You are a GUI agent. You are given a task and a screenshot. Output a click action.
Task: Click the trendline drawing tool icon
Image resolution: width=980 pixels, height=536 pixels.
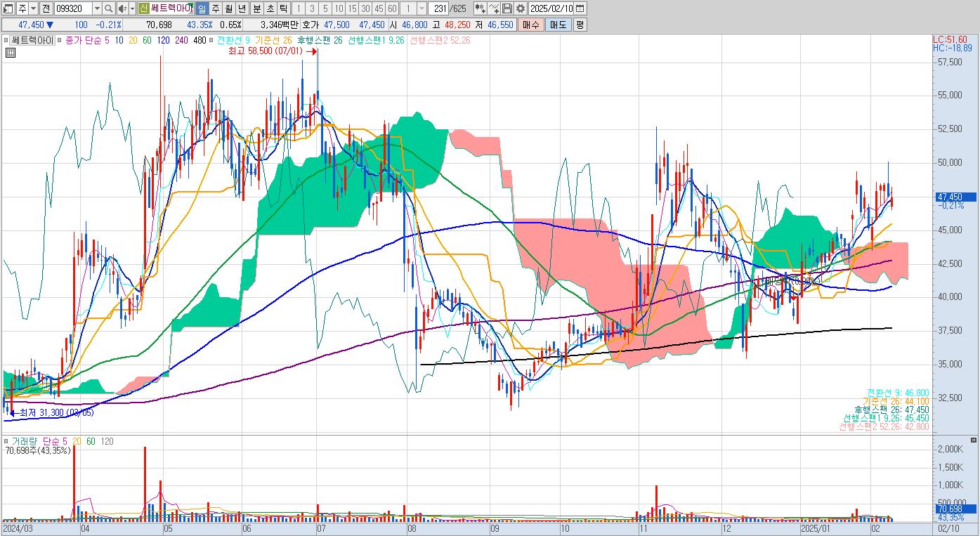pyautogui.click(x=493, y=8)
